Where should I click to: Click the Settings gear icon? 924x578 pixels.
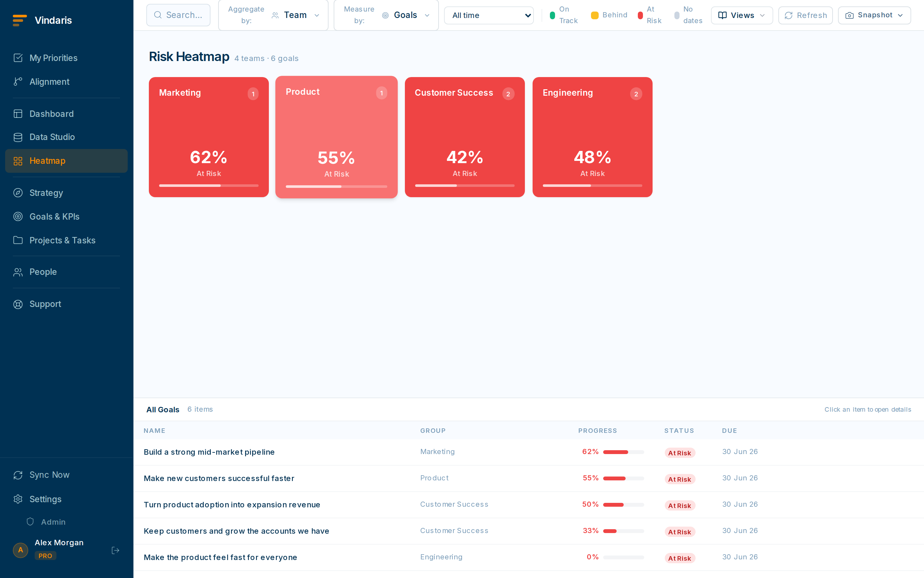click(18, 499)
